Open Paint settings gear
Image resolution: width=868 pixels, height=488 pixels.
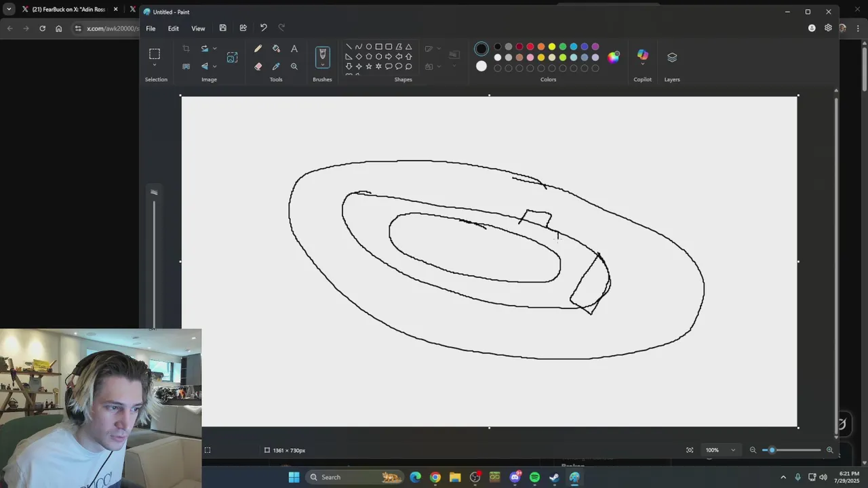828,28
